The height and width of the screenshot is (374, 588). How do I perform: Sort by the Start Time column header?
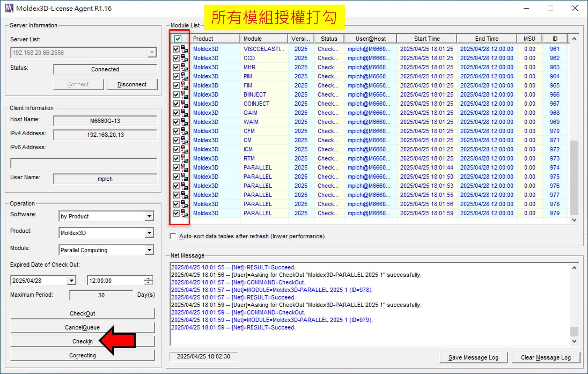coord(427,39)
